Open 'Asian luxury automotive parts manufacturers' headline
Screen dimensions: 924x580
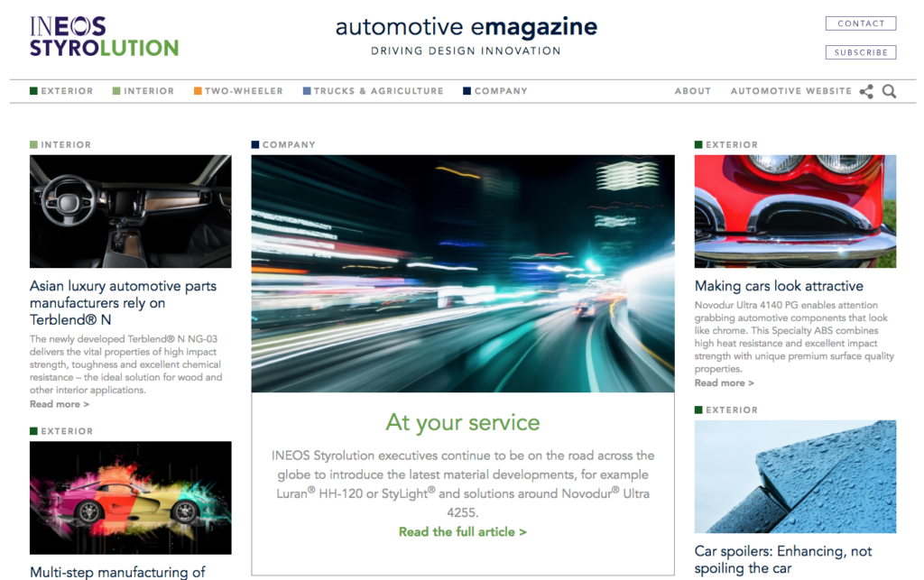123,303
